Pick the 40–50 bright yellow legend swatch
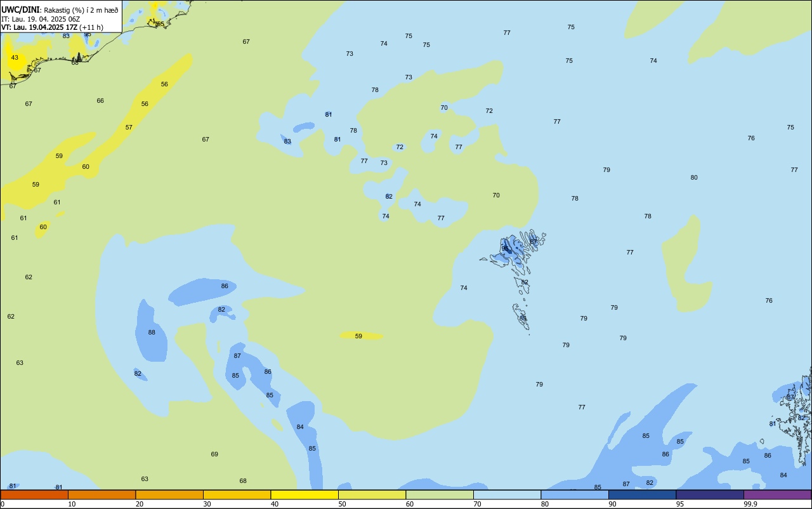This screenshot has width=812, height=509. coord(304,494)
